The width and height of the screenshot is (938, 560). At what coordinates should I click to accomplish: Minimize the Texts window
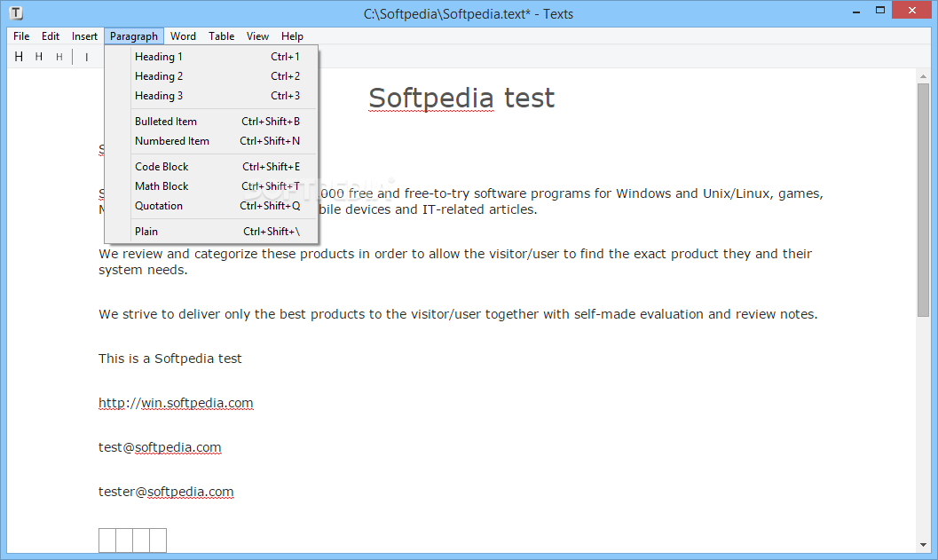pos(856,11)
